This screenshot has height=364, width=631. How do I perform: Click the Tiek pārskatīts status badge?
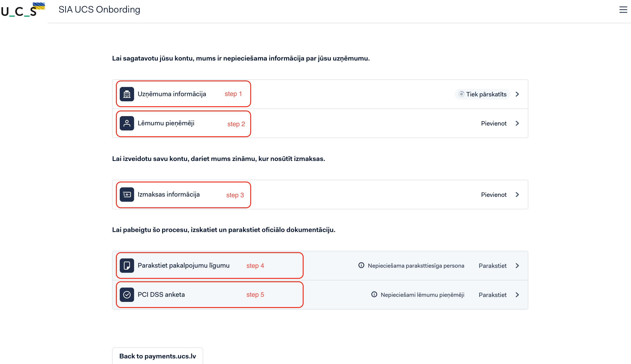pyautogui.click(x=482, y=94)
